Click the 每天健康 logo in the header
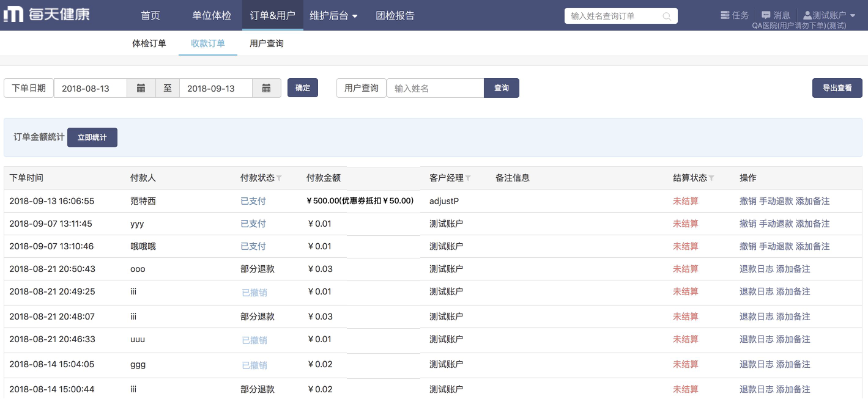The image size is (868, 399). pos(47,15)
